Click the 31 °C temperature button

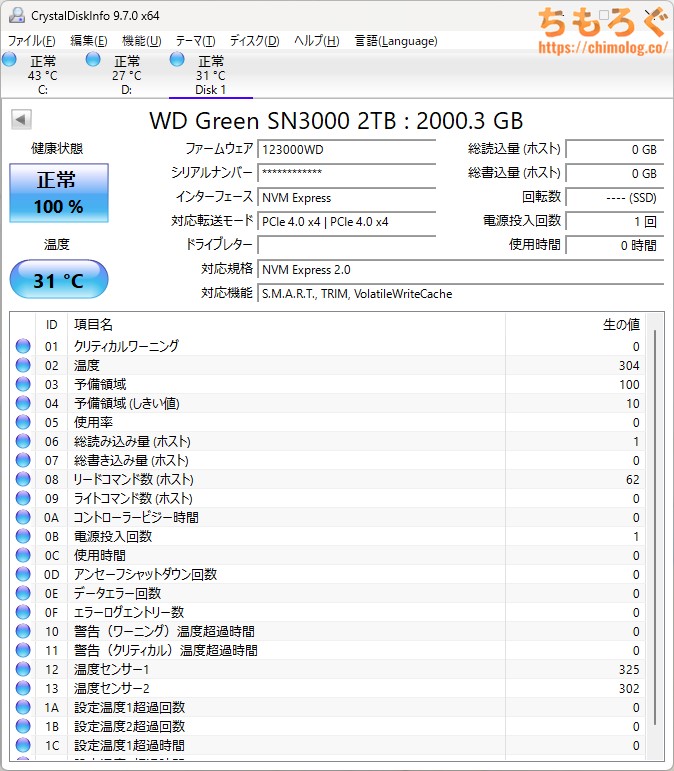coord(59,279)
